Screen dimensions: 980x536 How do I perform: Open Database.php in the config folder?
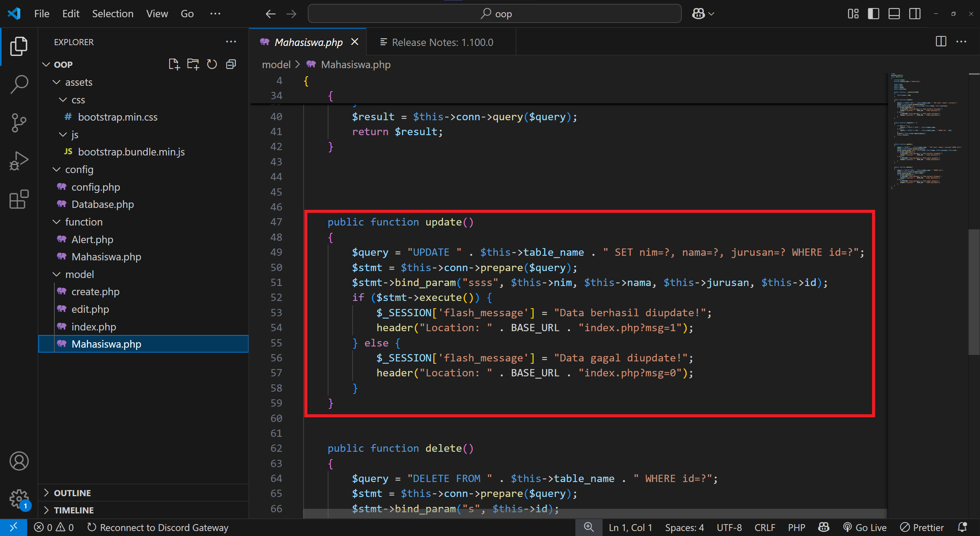103,204
